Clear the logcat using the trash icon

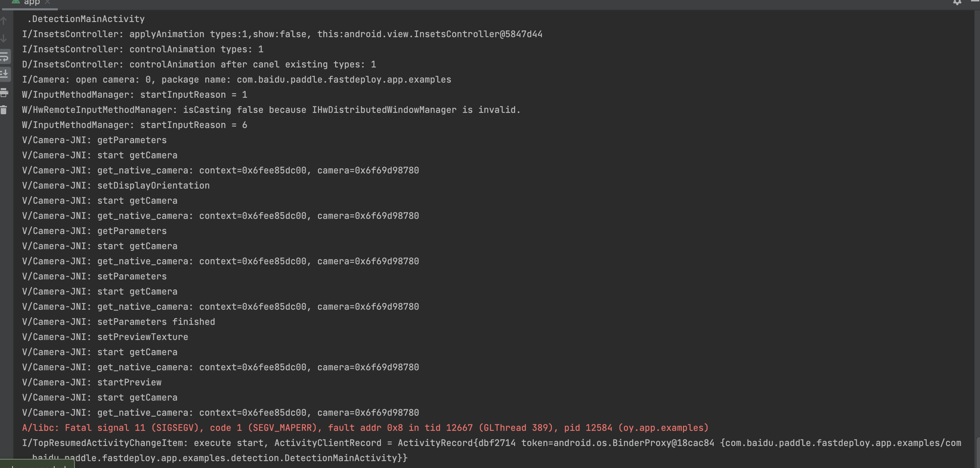pyautogui.click(x=4, y=110)
